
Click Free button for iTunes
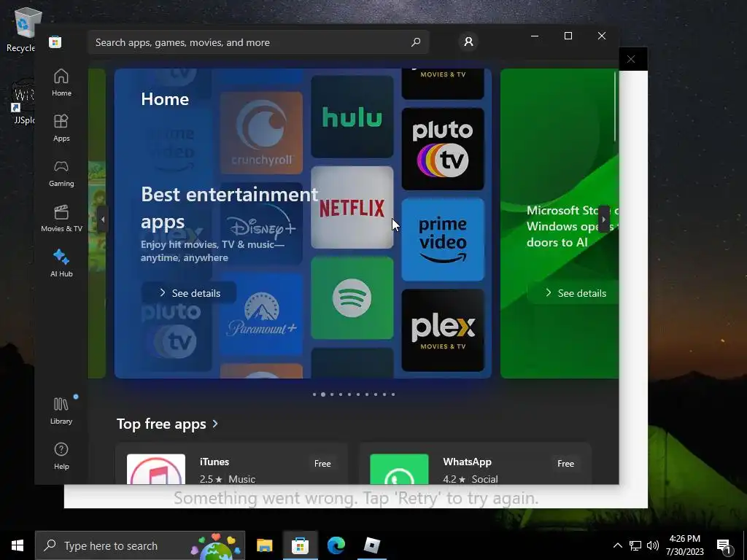(x=322, y=463)
